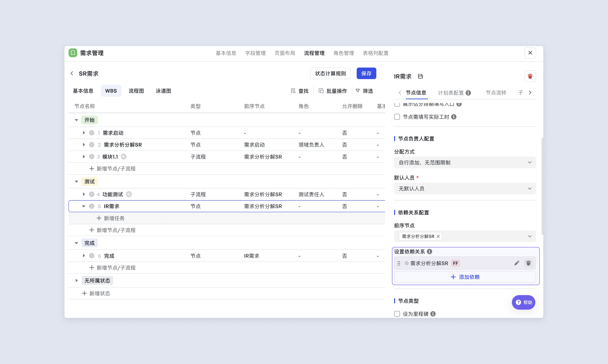Open the 查找 search tool
This screenshot has height=364, width=608.
(300, 91)
